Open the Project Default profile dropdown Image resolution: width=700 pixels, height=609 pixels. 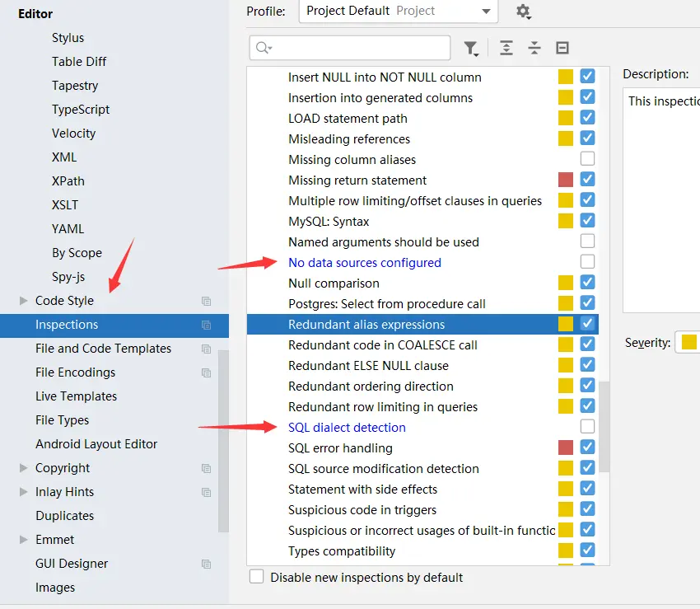[x=399, y=12]
